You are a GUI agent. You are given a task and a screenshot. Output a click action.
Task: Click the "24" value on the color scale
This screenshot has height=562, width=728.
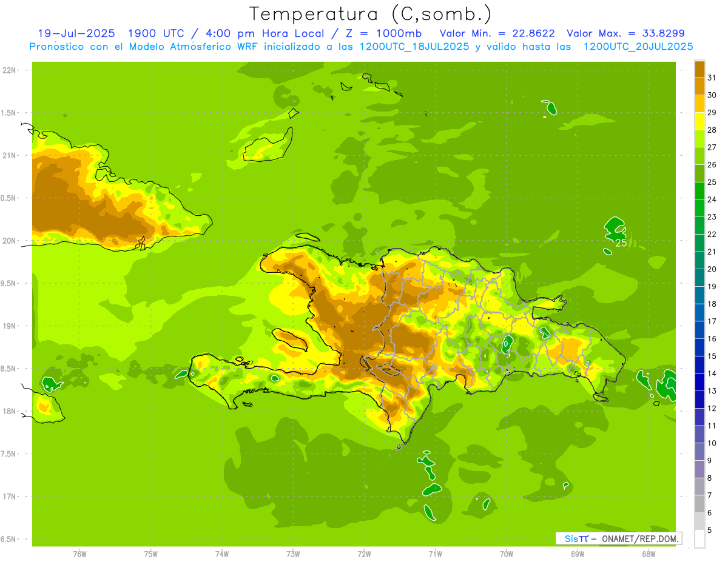pyautogui.click(x=712, y=199)
